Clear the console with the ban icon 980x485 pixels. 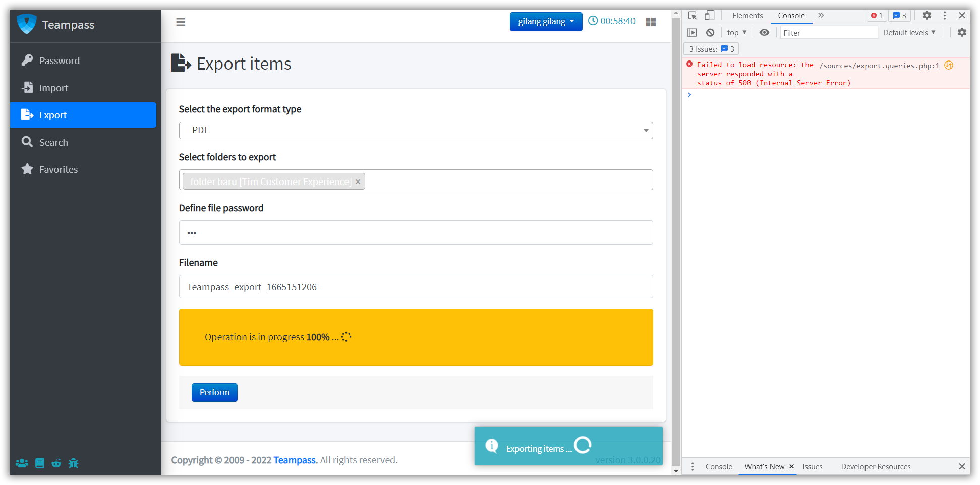point(710,32)
